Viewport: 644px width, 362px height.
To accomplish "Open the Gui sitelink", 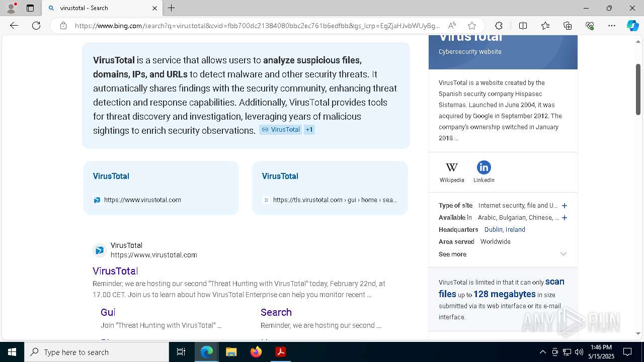I will (x=108, y=312).
